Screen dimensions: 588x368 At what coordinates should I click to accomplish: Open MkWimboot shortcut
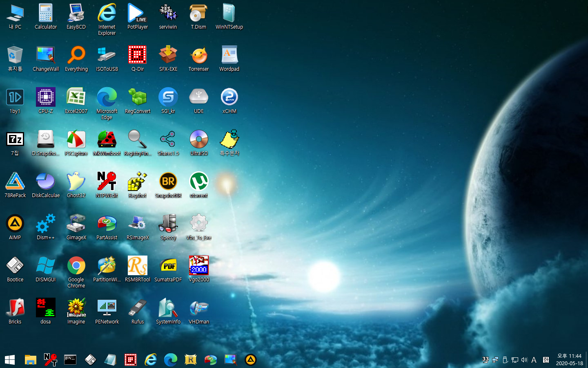click(107, 143)
